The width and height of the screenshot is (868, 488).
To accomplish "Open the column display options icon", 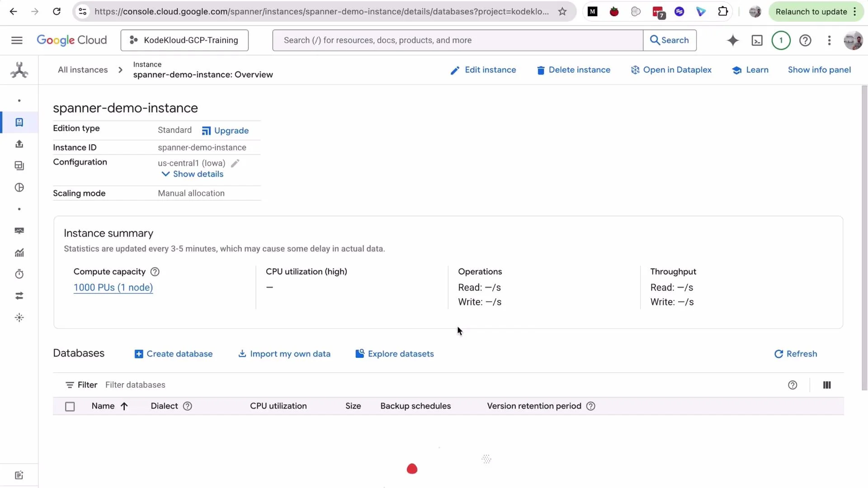I will (827, 385).
